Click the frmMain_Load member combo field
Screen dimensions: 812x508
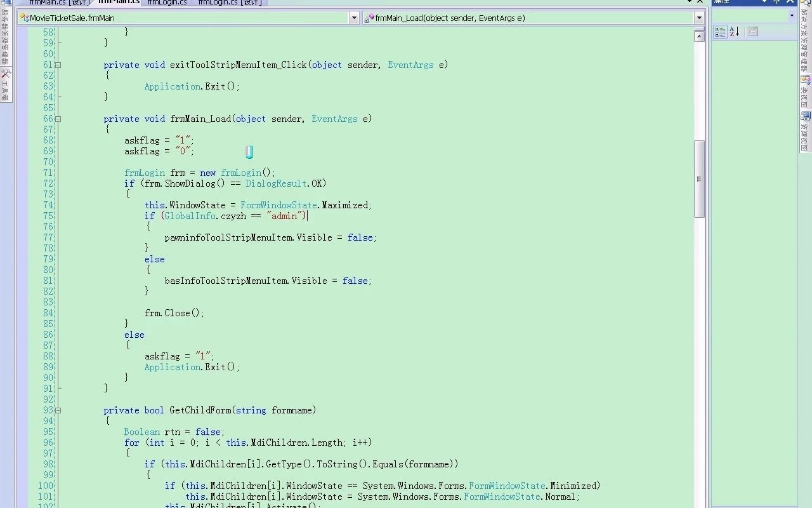534,18
